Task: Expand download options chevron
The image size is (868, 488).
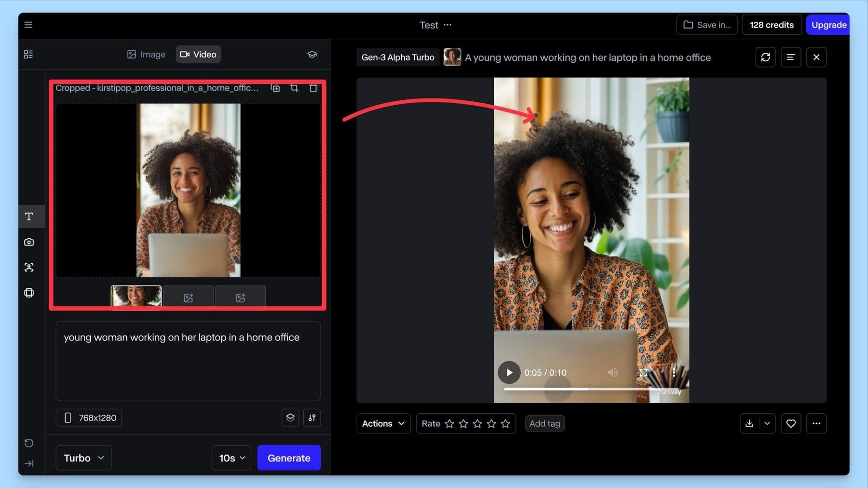Action: coord(767,423)
